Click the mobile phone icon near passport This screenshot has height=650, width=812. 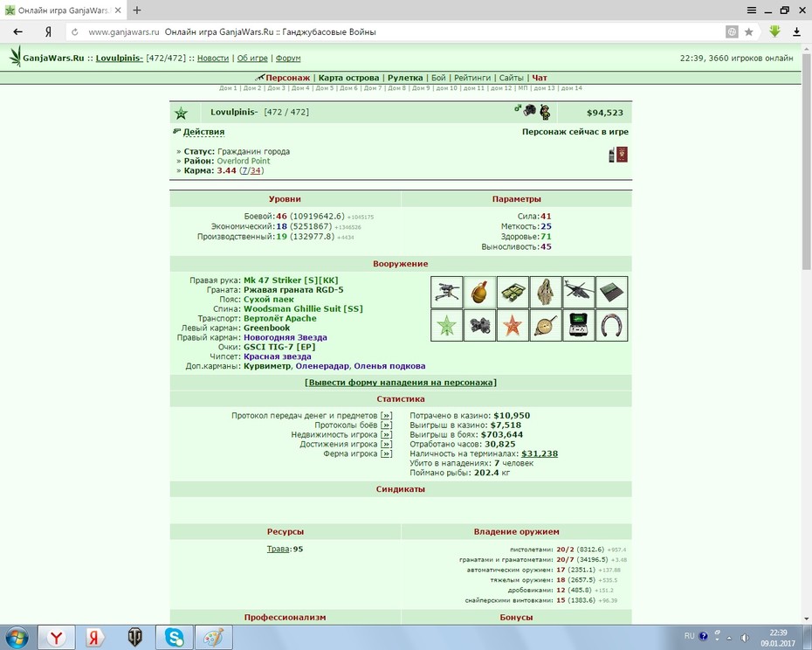(x=611, y=155)
